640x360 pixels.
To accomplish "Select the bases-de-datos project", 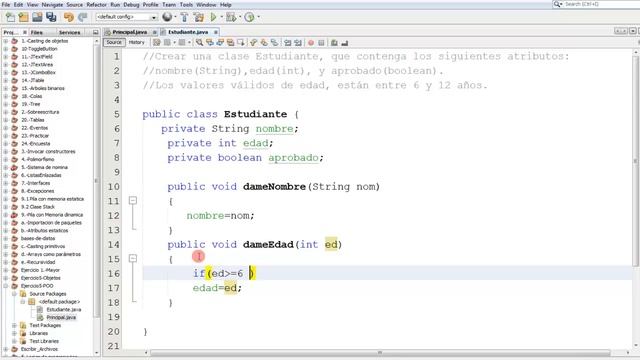I will click(x=38, y=238).
